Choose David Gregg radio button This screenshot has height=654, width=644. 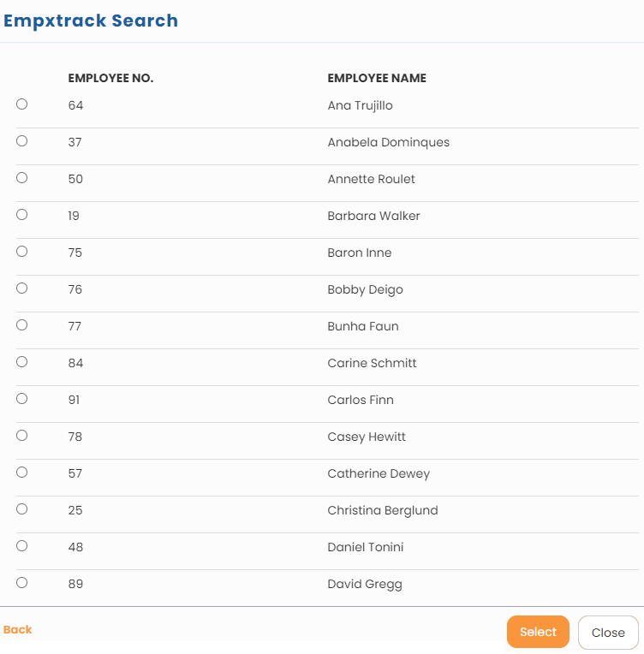pos(22,583)
